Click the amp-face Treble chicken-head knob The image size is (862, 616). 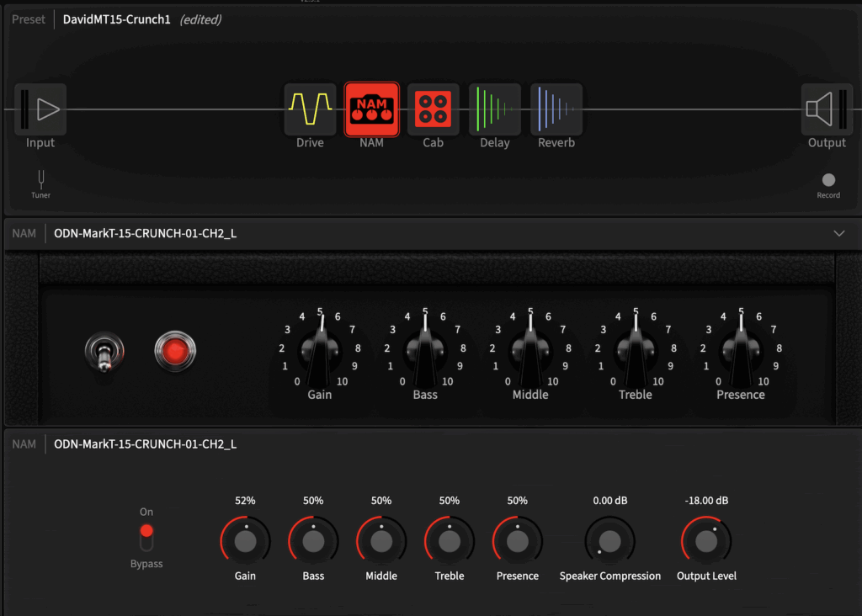coord(636,350)
